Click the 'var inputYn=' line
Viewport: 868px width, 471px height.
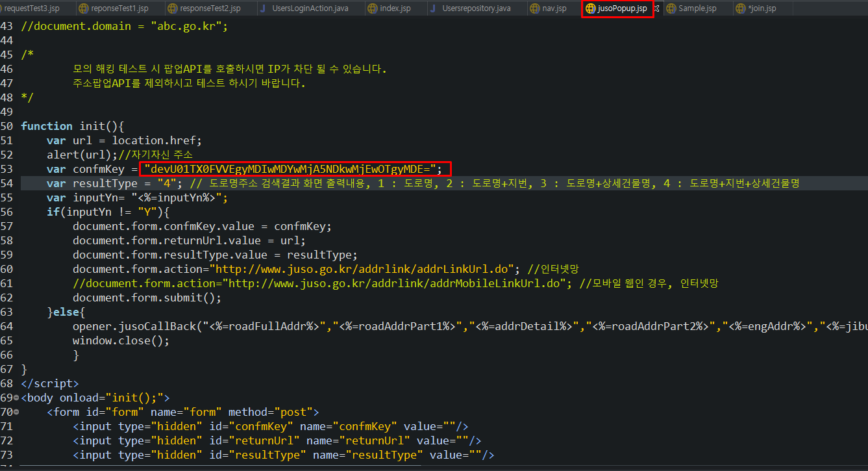[x=137, y=197]
